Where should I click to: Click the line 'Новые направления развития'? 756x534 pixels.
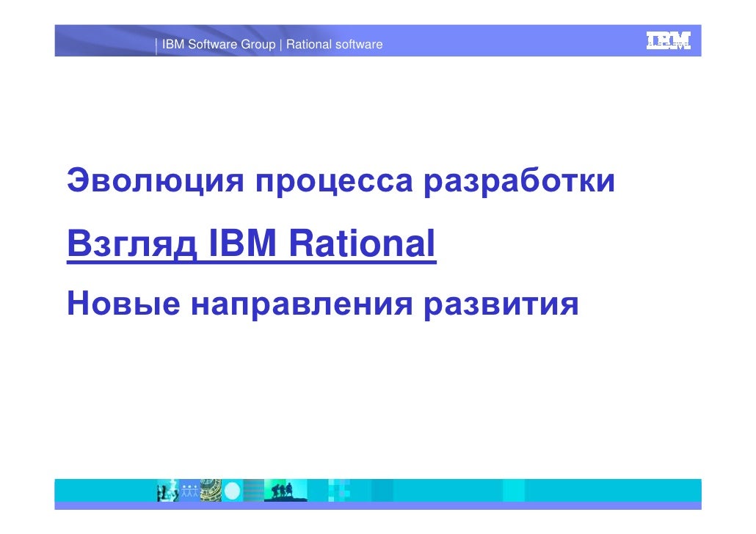pyautogui.click(x=322, y=304)
